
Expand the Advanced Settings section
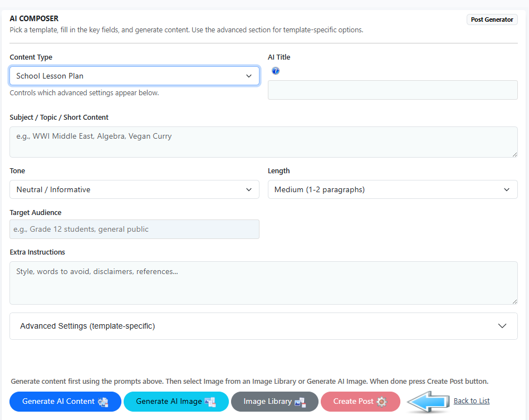tap(263, 326)
